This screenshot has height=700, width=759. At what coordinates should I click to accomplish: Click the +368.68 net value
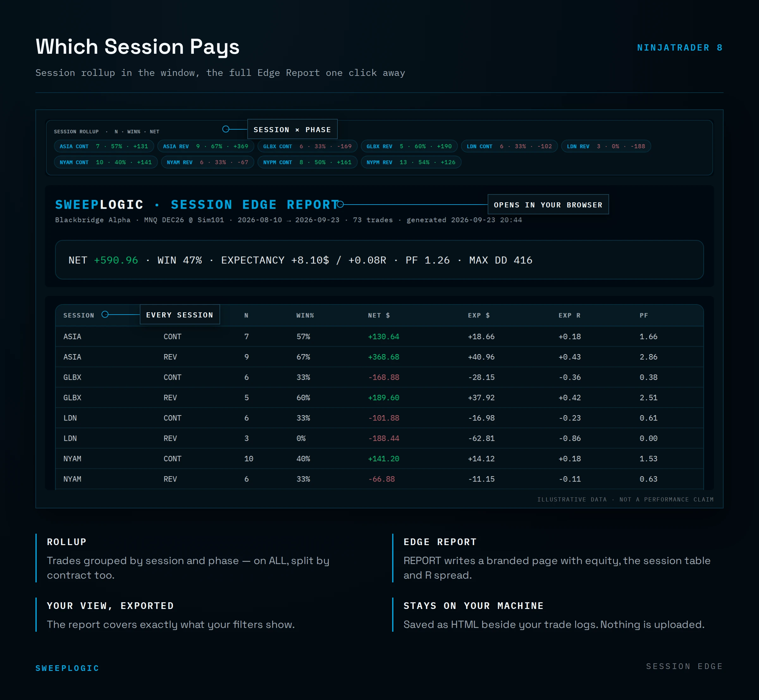click(384, 357)
